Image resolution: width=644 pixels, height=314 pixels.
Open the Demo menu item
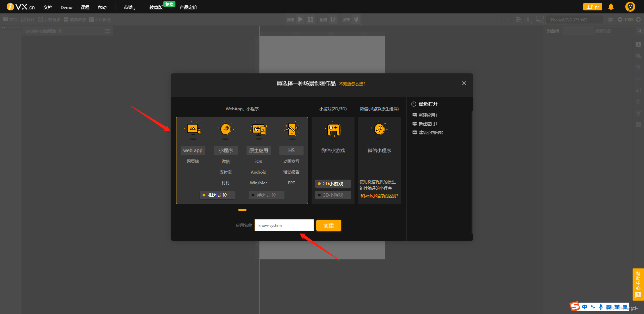(66, 7)
